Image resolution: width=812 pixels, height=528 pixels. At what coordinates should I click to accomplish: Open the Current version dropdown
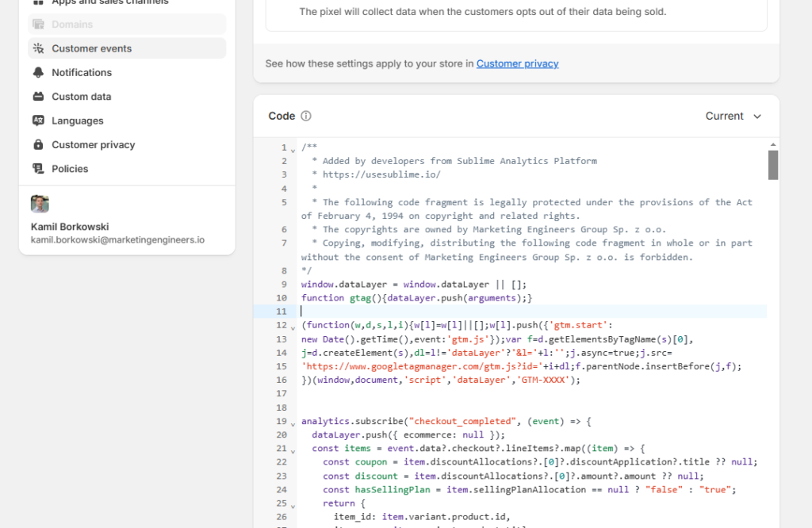733,116
